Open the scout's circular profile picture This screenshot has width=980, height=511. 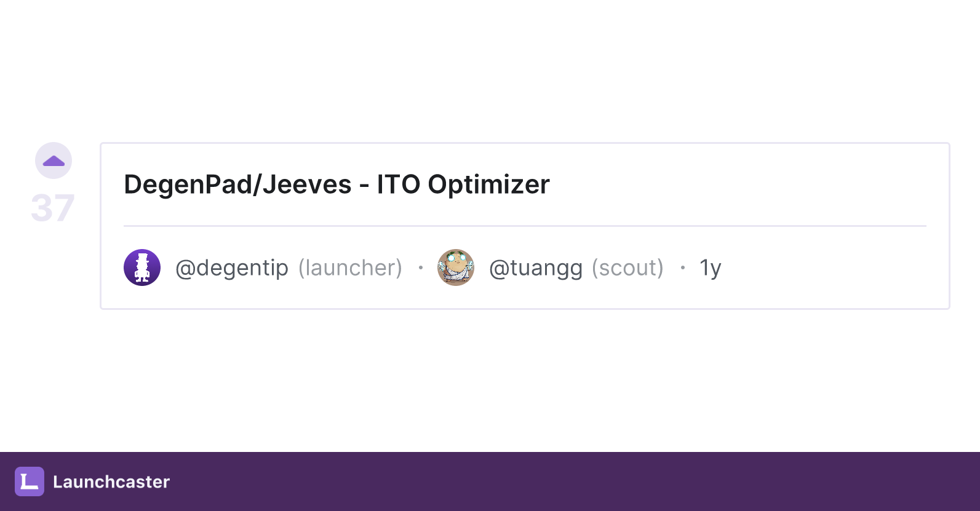point(455,267)
